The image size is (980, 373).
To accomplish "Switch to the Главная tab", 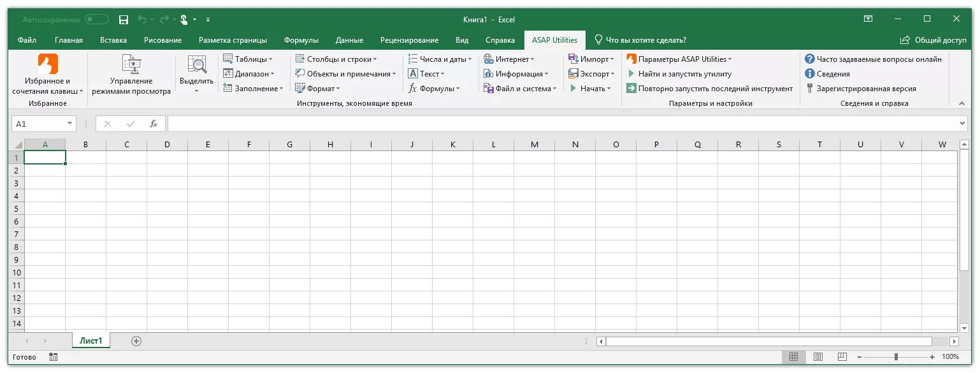I will pyautogui.click(x=69, y=40).
